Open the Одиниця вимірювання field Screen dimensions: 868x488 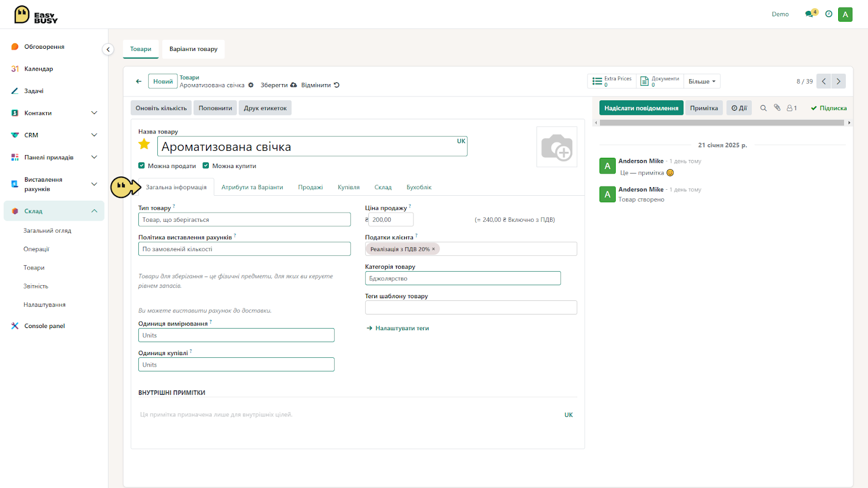237,335
